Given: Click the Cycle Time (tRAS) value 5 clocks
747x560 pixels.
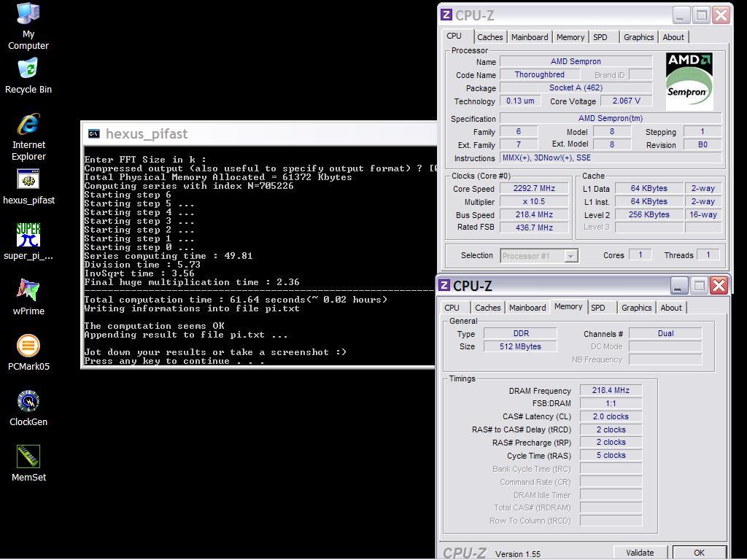Looking at the screenshot, I should (611, 455).
